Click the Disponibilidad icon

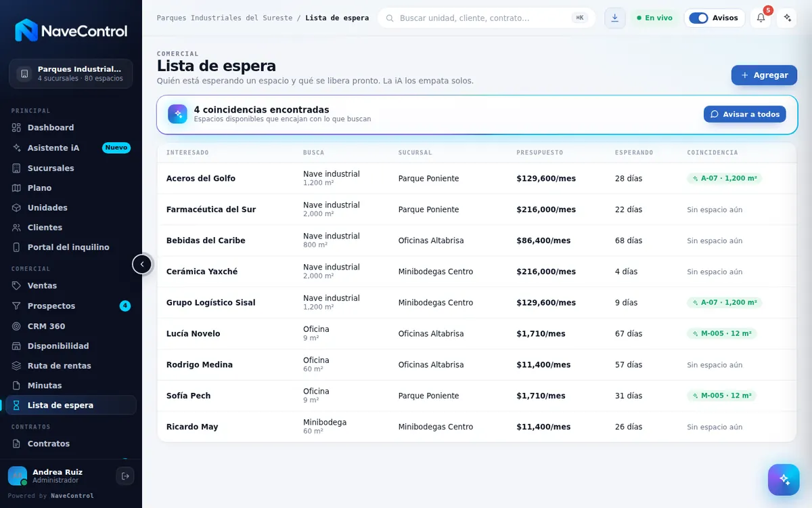tap(17, 346)
